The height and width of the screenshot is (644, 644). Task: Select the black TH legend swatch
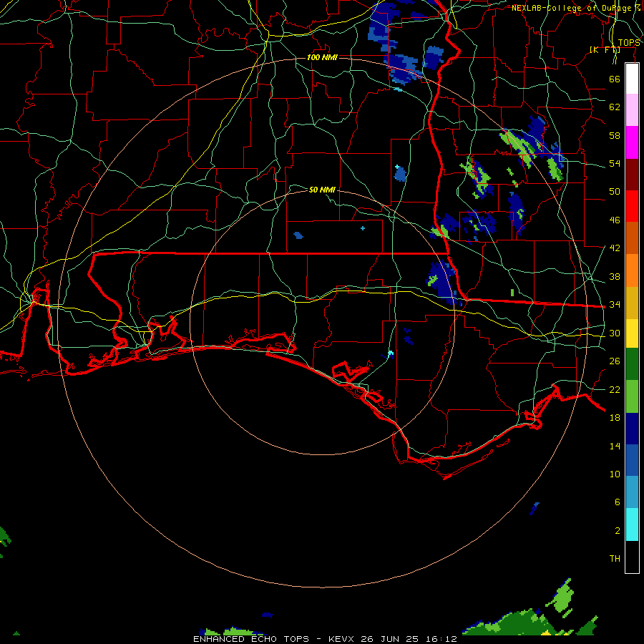(632, 557)
